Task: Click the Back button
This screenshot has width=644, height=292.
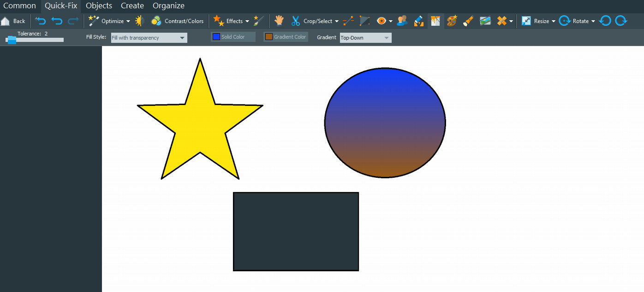Action: [x=13, y=21]
